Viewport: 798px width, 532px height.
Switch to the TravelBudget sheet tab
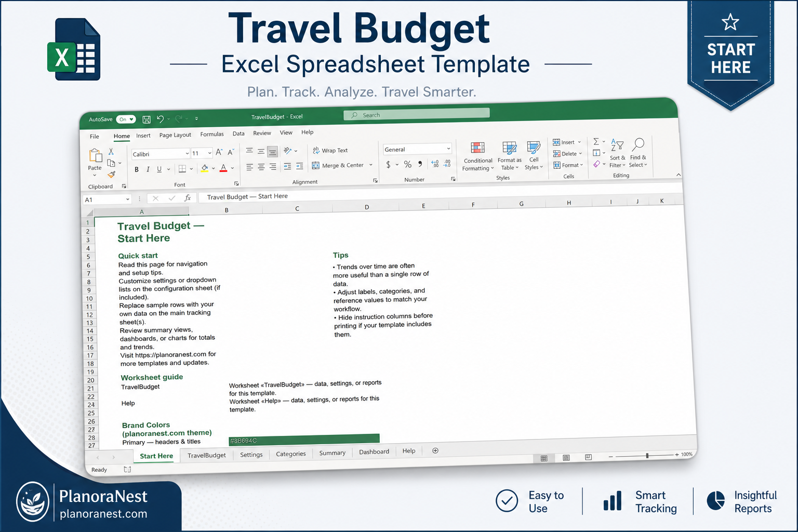point(207,455)
